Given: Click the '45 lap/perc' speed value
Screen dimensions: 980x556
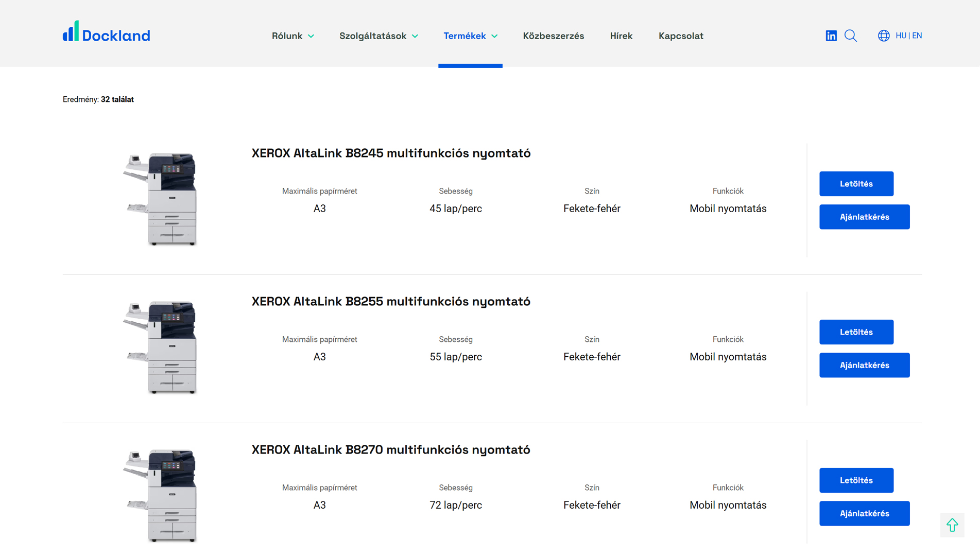Looking at the screenshot, I should pos(456,208).
